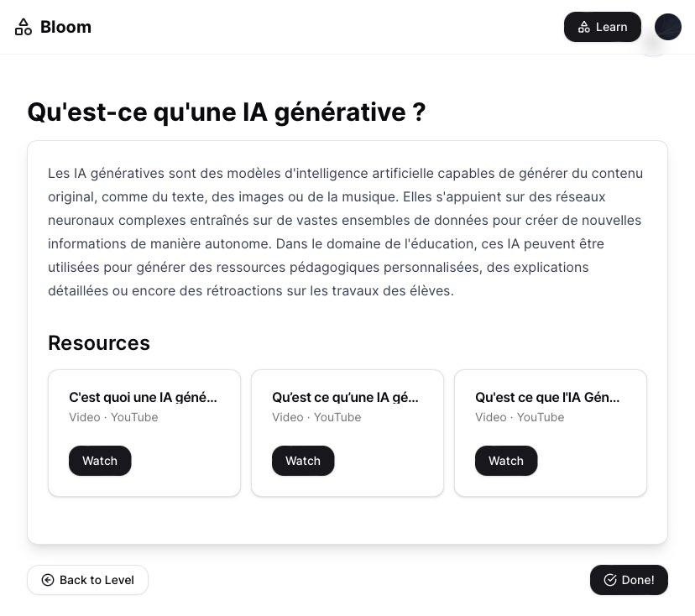Click the shapes icon inside Learn button
The image size is (695, 616).
[584, 27]
